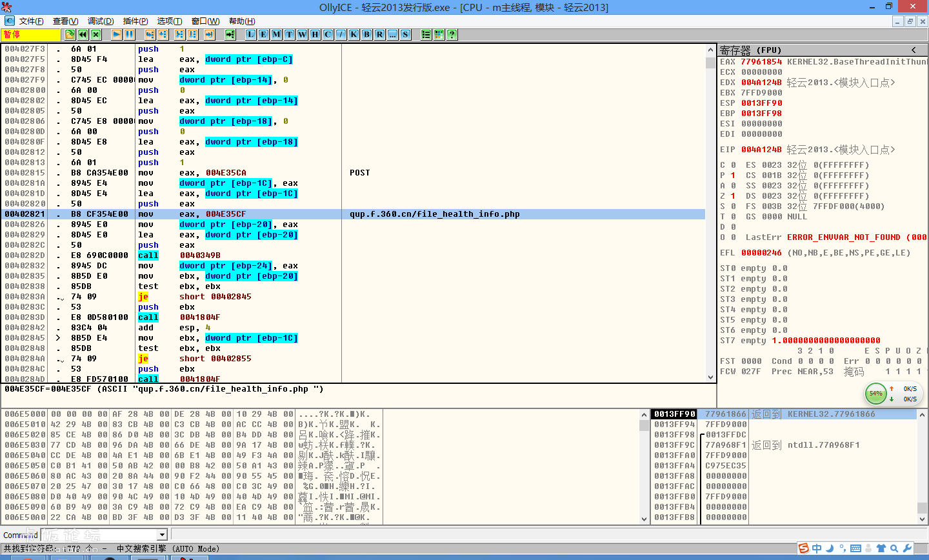Image resolution: width=929 pixels, height=560 pixels.
Task: Click the Help question mark icon
Action: click(x=452, y=34)
